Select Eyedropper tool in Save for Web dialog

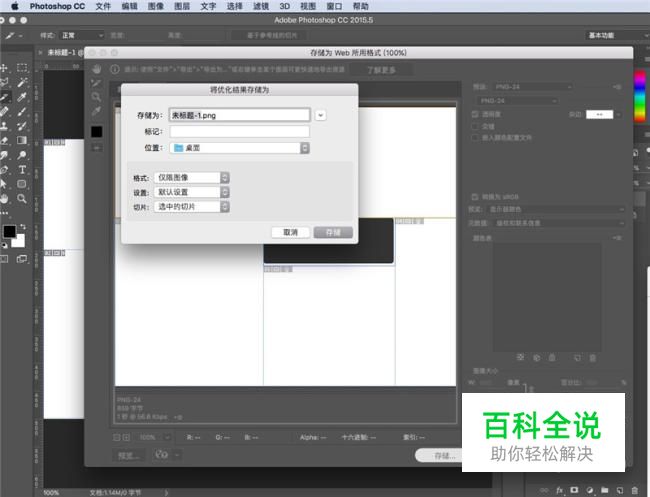(97, 111)
